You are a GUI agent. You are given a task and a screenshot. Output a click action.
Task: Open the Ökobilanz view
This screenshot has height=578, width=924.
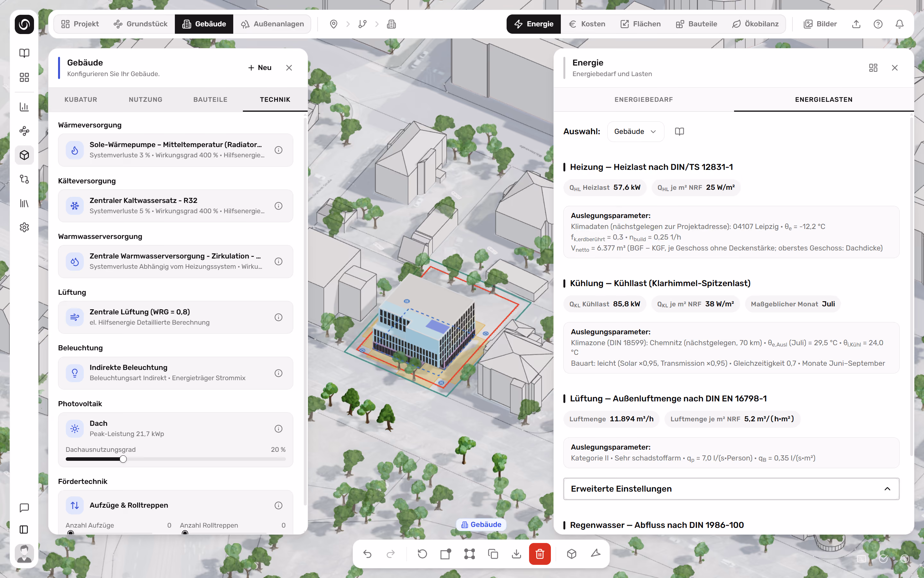pyautogui.click(x=755, y=24)
